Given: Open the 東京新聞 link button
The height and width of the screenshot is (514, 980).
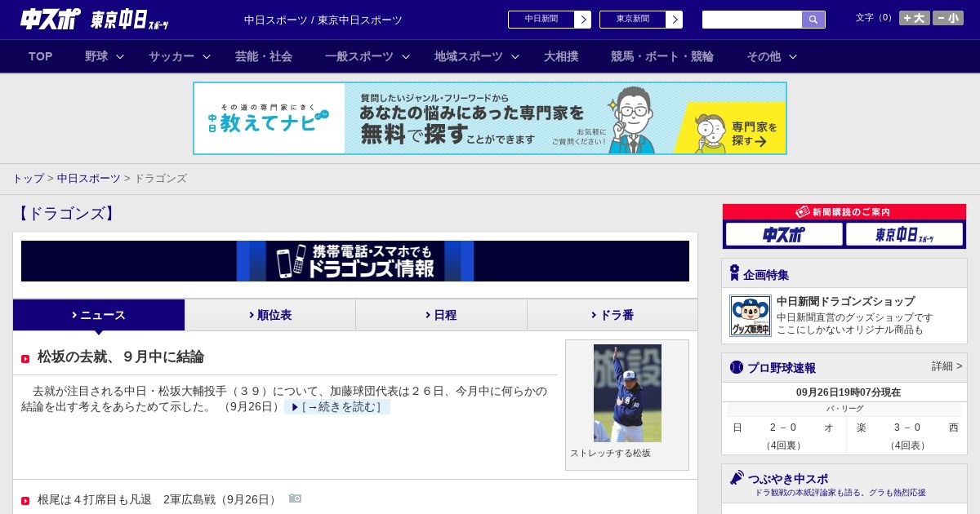Looking at the screenshot, I should pyautogui.click(x=633, y=20).
